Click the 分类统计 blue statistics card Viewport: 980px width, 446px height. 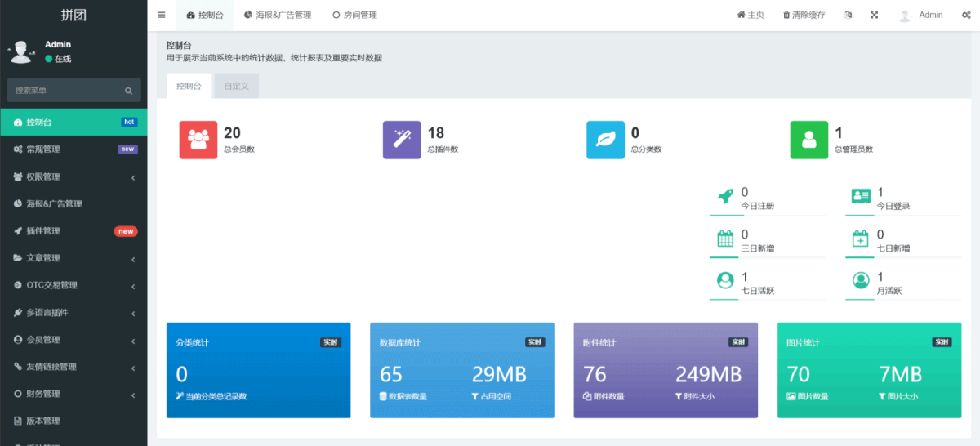(258, 370)
